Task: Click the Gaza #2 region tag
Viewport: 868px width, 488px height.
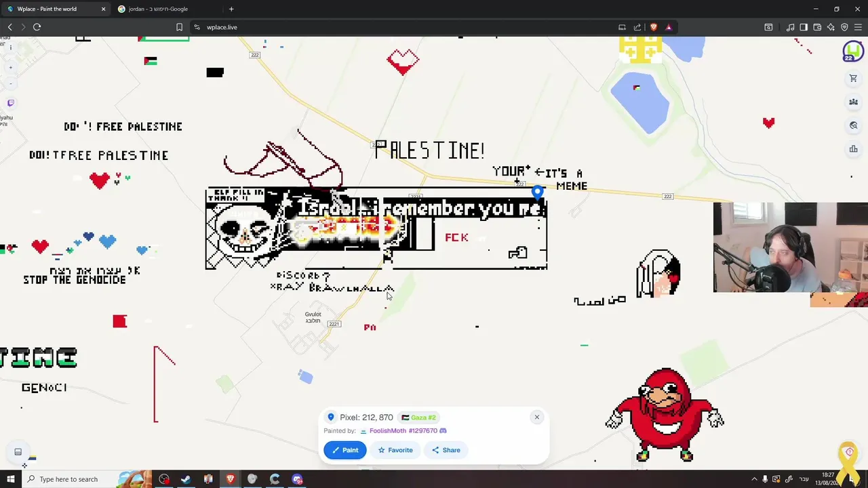Action: click(418, 418)
